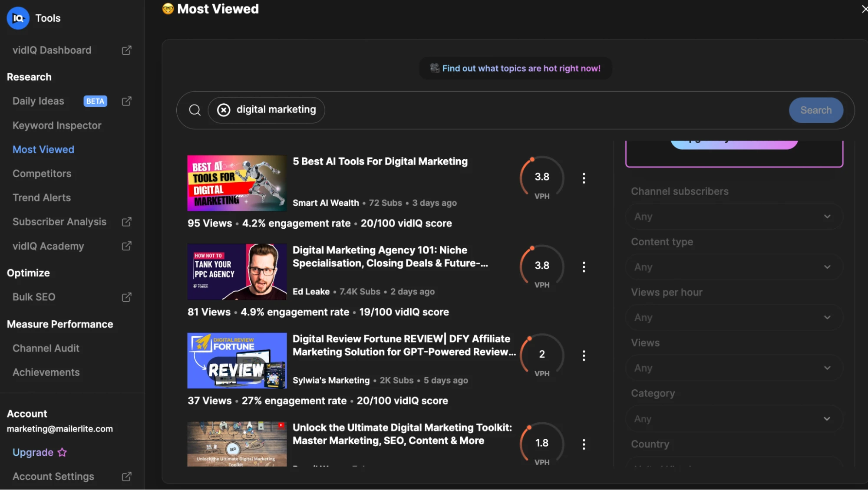Open Daily Ideas BETA tool
Image resolution: width=868 pixels, height=490 pixels.
tap(38, 101)
